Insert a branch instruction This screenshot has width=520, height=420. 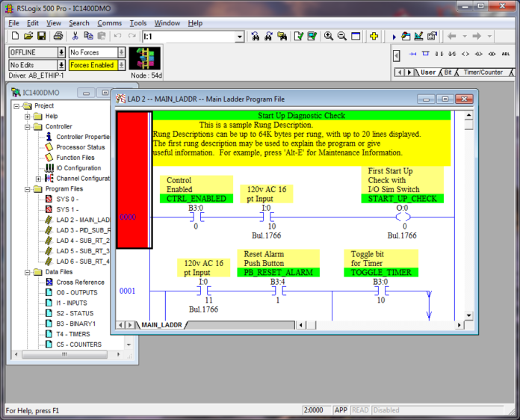tap(426, 54)
